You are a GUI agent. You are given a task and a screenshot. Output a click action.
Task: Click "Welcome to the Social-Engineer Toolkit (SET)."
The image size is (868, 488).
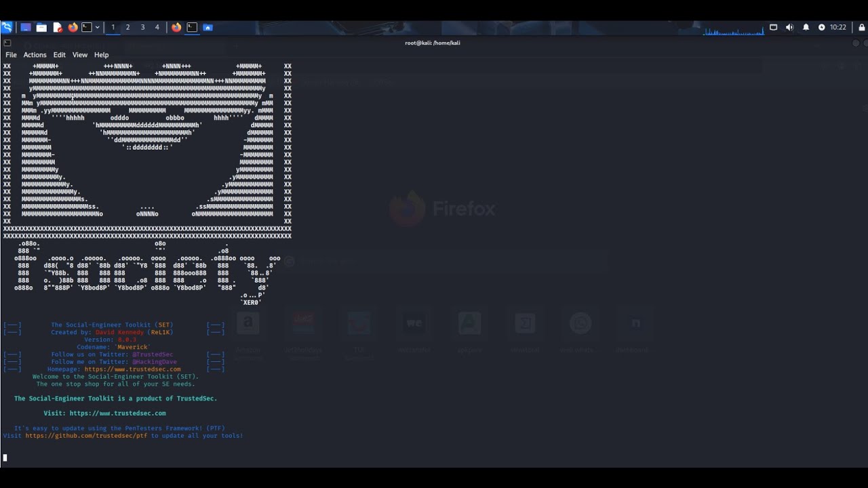[116, 377]
